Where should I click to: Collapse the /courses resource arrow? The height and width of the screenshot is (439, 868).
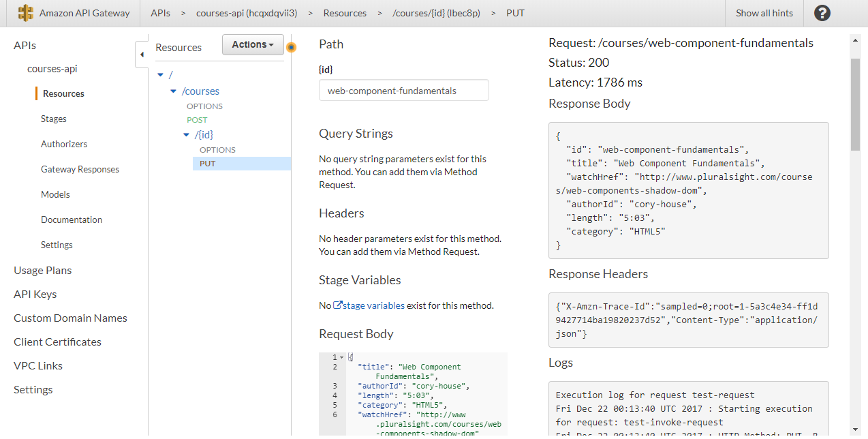coord(174,91)
